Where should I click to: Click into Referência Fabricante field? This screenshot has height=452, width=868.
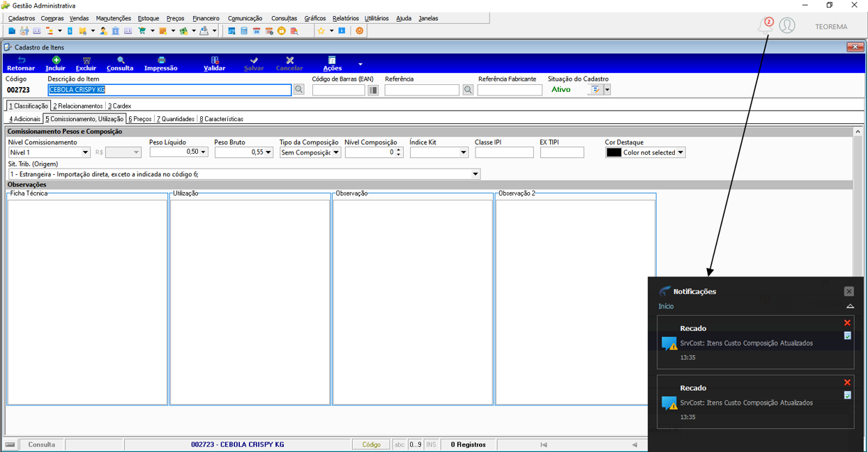(x=510, y=90)
